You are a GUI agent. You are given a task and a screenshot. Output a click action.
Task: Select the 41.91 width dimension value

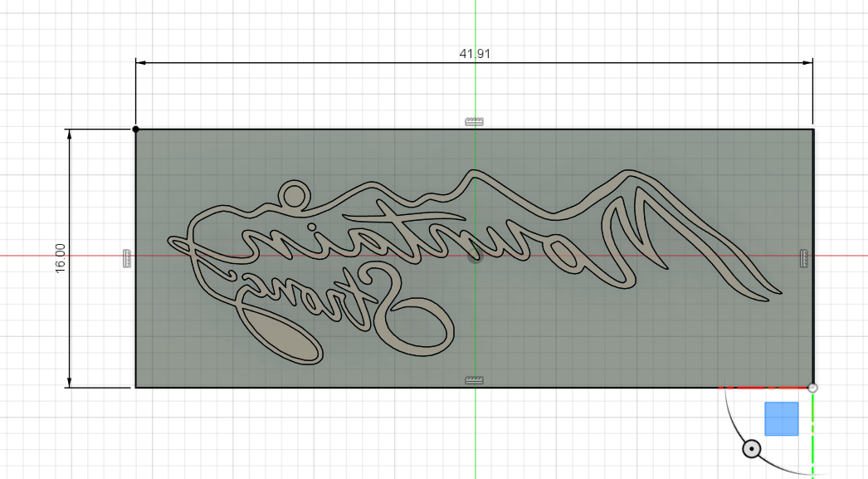click(x=475, y=54)
